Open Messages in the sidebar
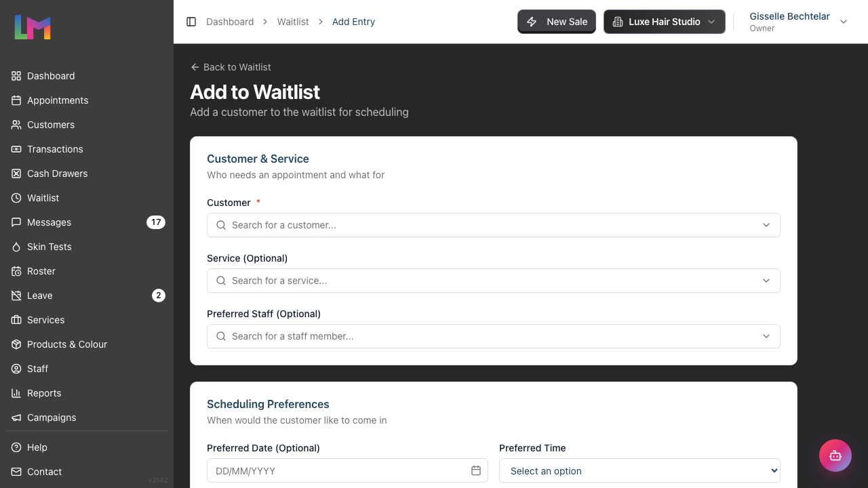The image size is (868, 488). (87, 222)
